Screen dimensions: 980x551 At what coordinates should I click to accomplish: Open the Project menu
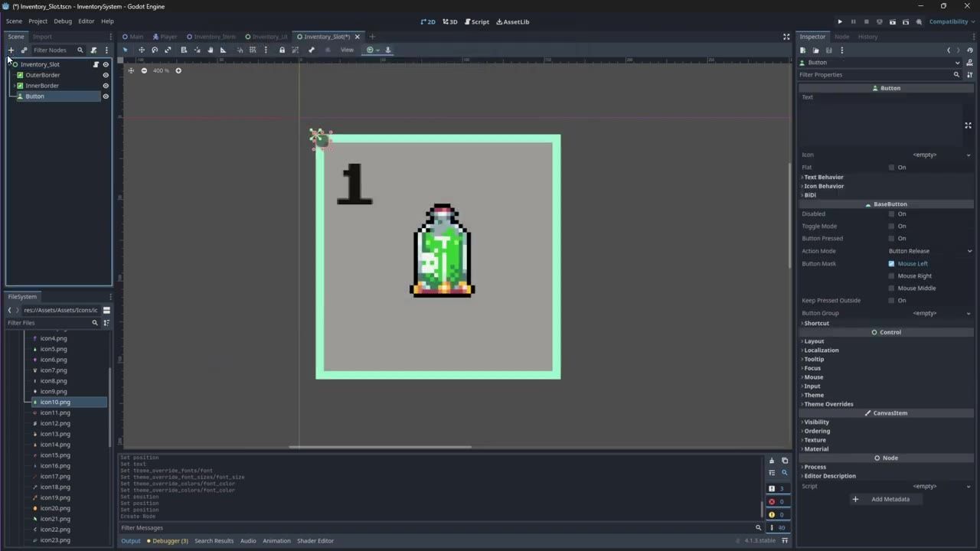pyautogui.click(x=38, y=21)
